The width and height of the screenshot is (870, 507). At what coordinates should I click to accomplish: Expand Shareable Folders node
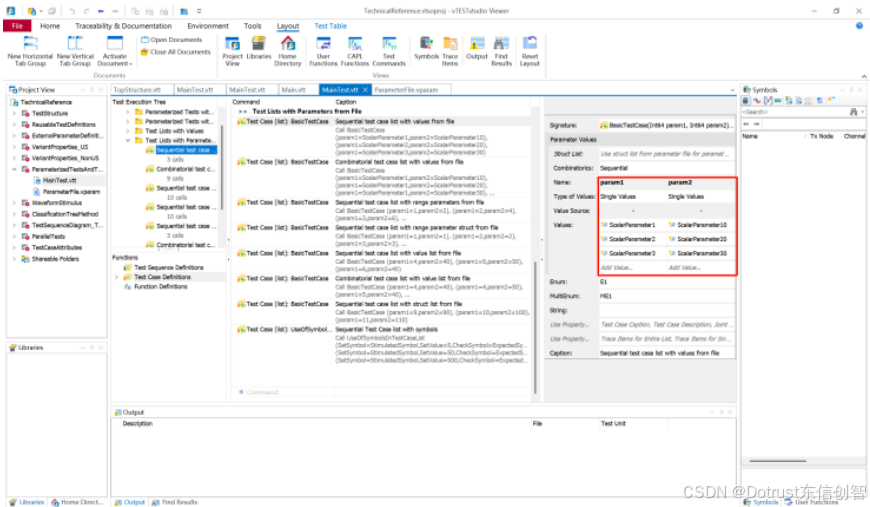pyautogui.click(x=14, y=258)
